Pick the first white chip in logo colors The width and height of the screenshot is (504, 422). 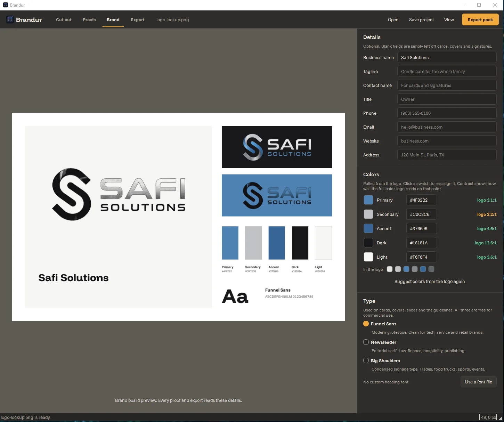pyautogui.click(x=390, y=269)
